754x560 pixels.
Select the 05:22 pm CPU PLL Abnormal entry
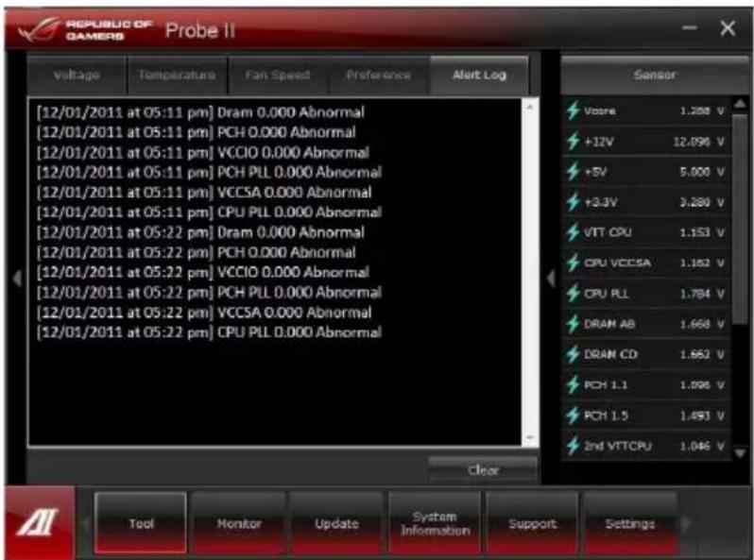pyautogui.click(x=209, y=332)
